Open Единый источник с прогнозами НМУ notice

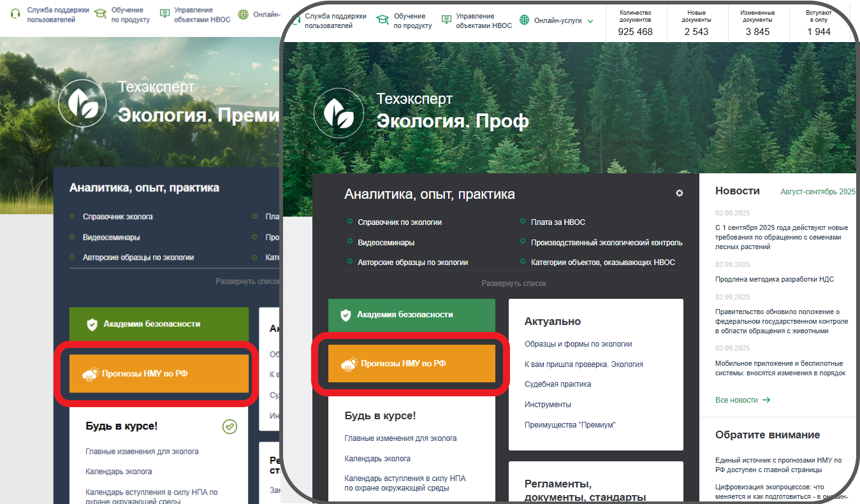tap(778, 464)
